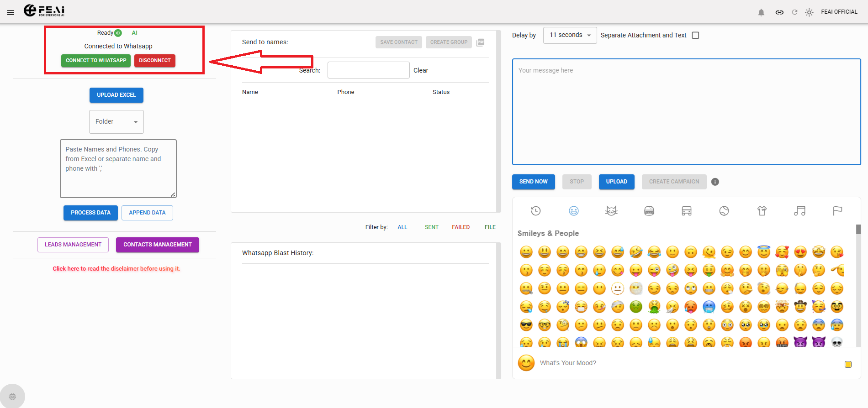Click the FEAI logo
Image resolution: width=868 pixels, height=408 pixels.
[x=44, y=10]
